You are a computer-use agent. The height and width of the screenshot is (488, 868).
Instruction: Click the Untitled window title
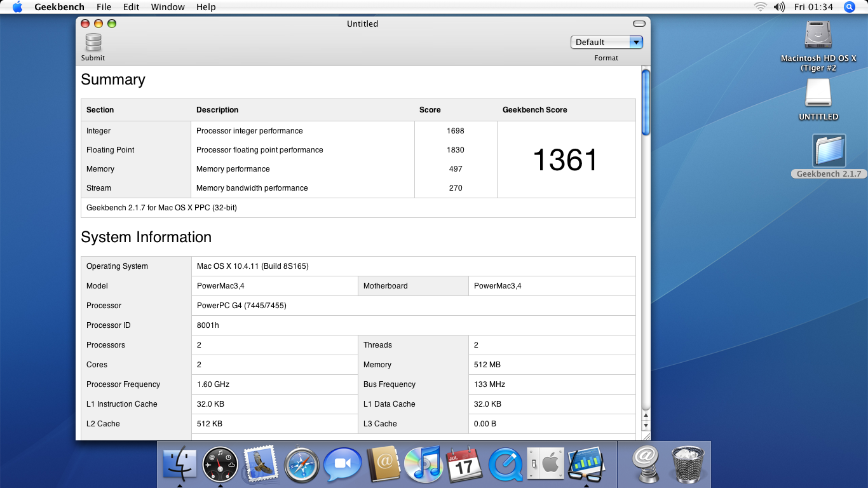point(363,24)
